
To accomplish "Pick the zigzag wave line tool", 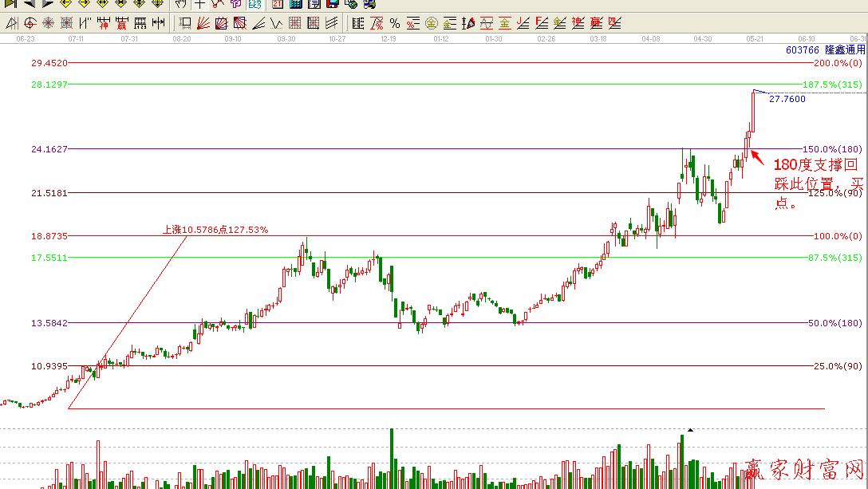I will (276, 23).
